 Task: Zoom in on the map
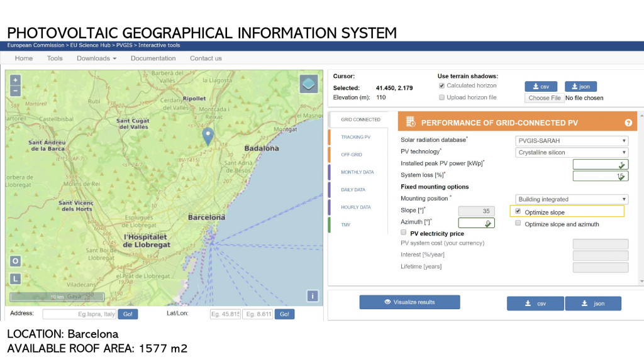[16, 80]
